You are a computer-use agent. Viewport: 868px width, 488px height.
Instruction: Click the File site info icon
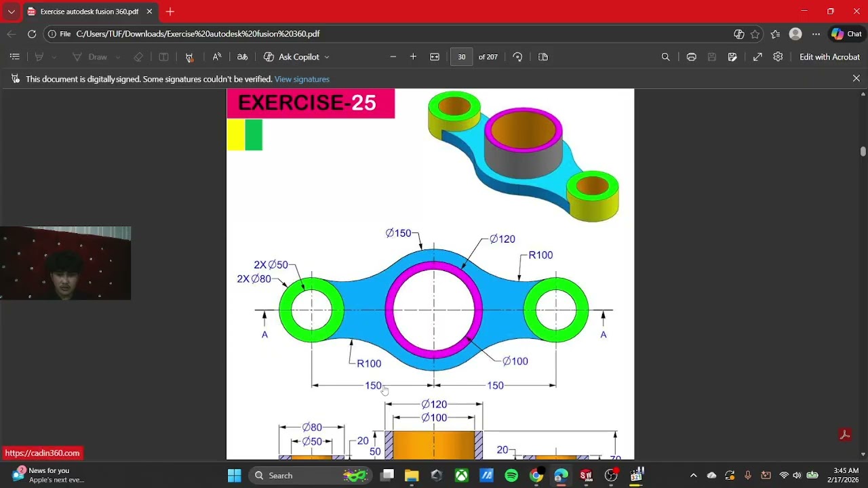(x=59, y=34)
